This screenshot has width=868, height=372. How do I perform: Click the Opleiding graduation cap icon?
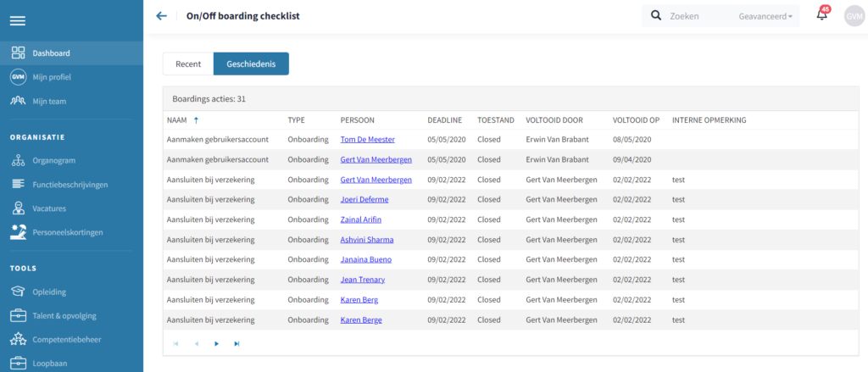[18, 291]
